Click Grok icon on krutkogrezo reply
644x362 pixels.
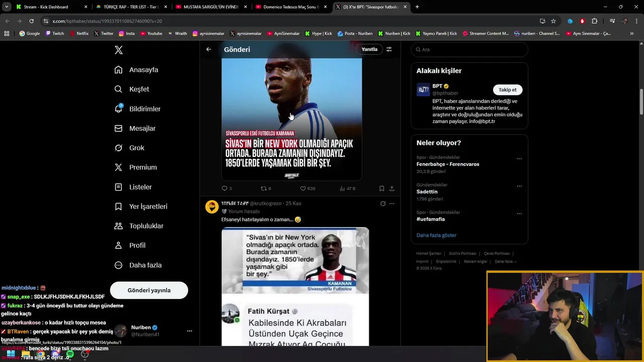coord(383,204)
